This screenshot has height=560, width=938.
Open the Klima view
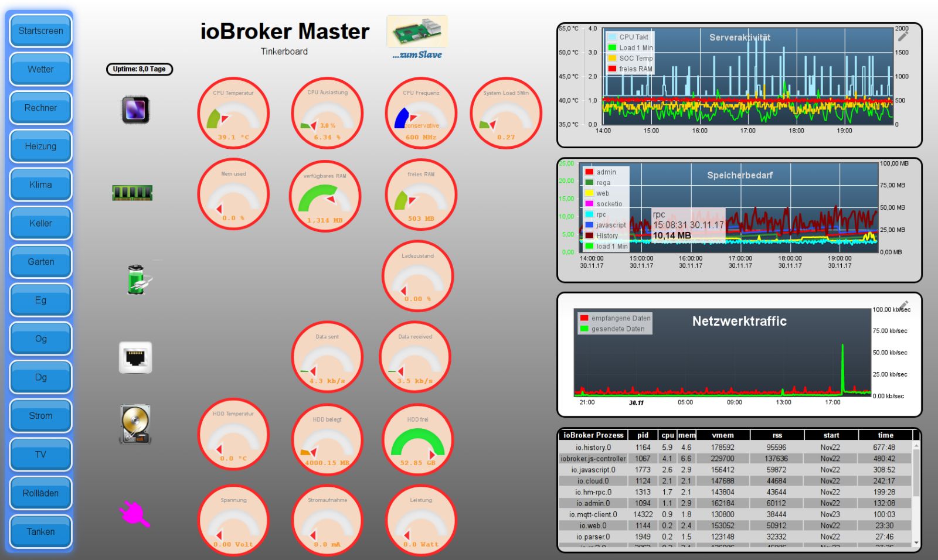(40, 185)
